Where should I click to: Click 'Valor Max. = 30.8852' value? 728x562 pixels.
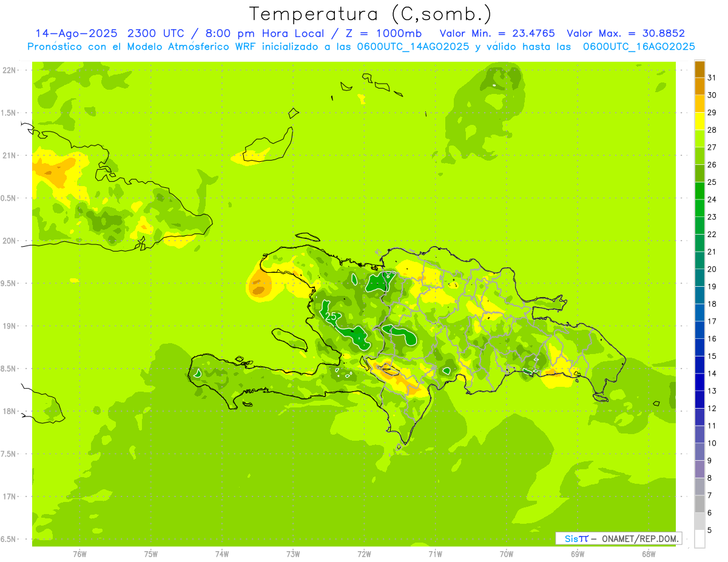tap(626, 33)
